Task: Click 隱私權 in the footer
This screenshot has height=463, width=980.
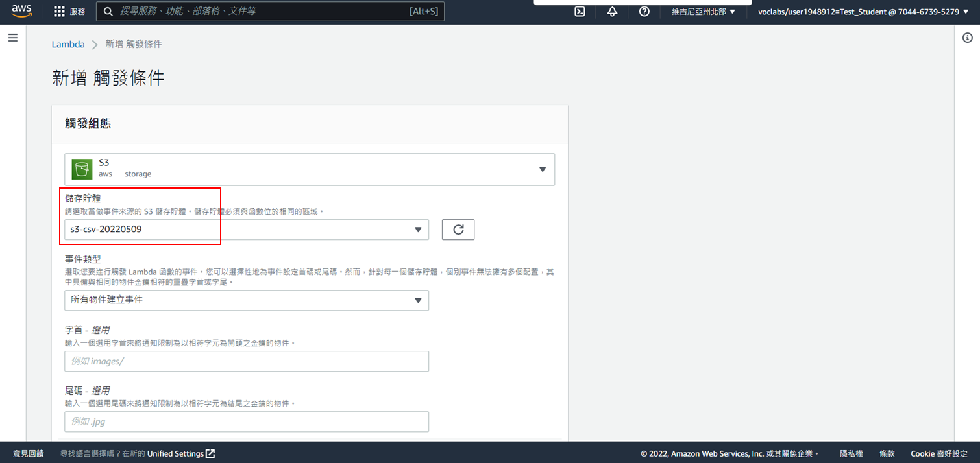Action: pyautogui.click(x=851, y=453)
